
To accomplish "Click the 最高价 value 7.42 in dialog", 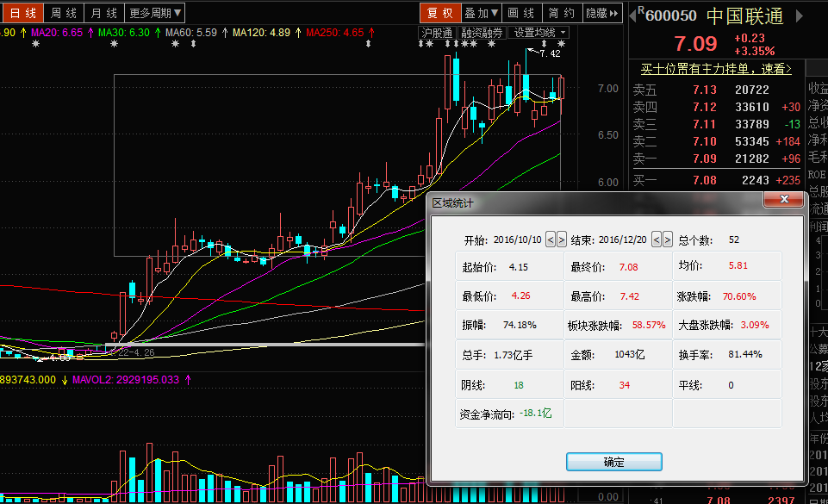I will [x=630, y=296].
